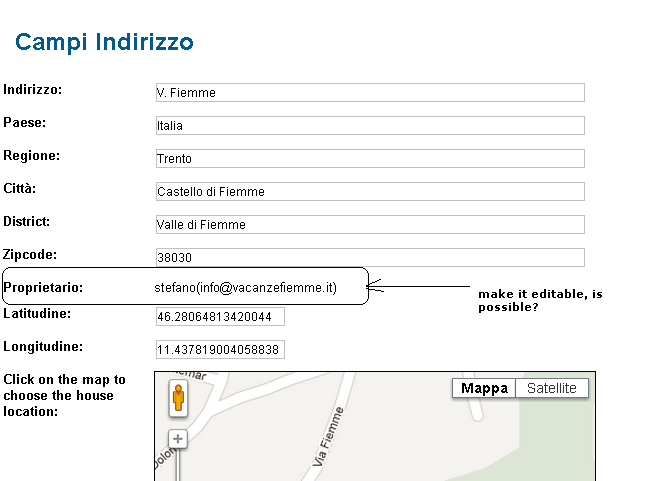Click the Proprietario email text
Viewport: 663px width, 481px height.
coord(246,287)
